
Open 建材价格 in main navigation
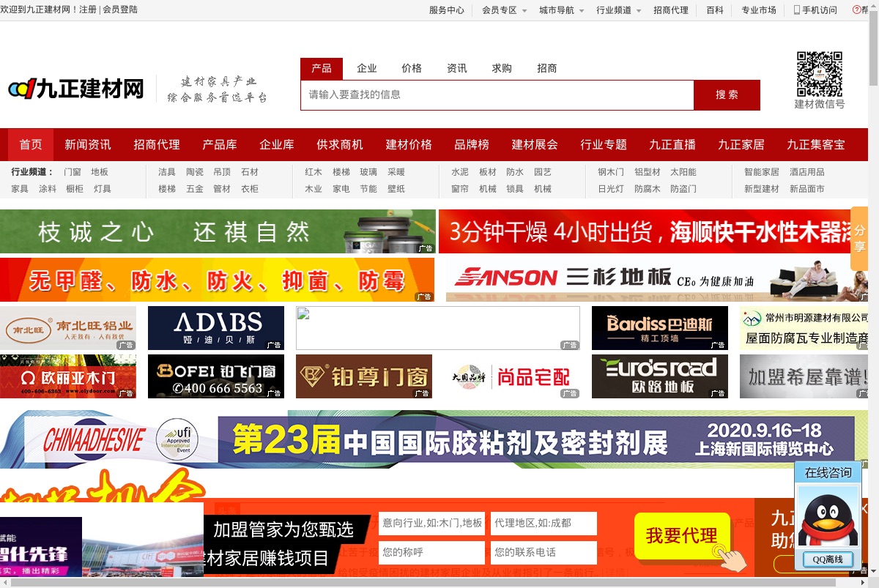coord(409,145)
